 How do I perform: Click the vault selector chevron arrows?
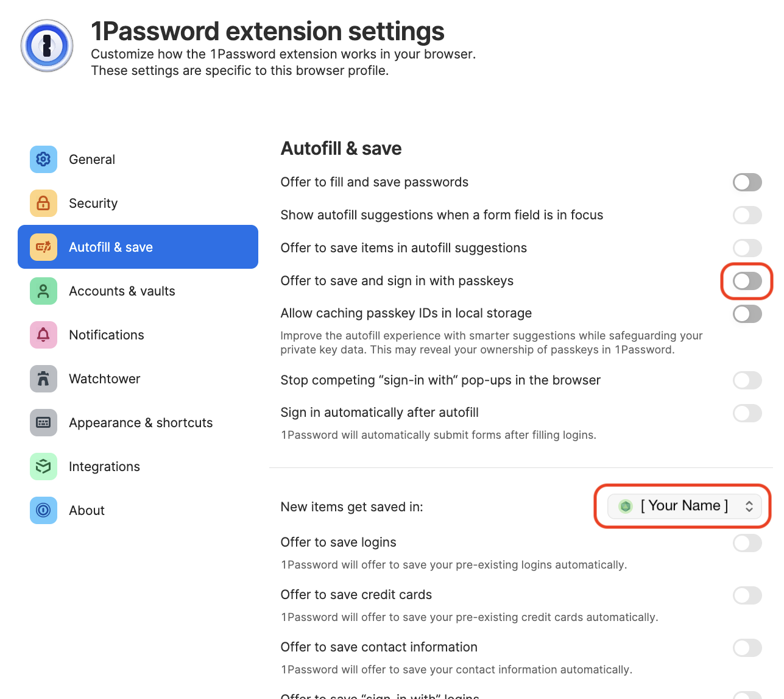pos(750,506)
